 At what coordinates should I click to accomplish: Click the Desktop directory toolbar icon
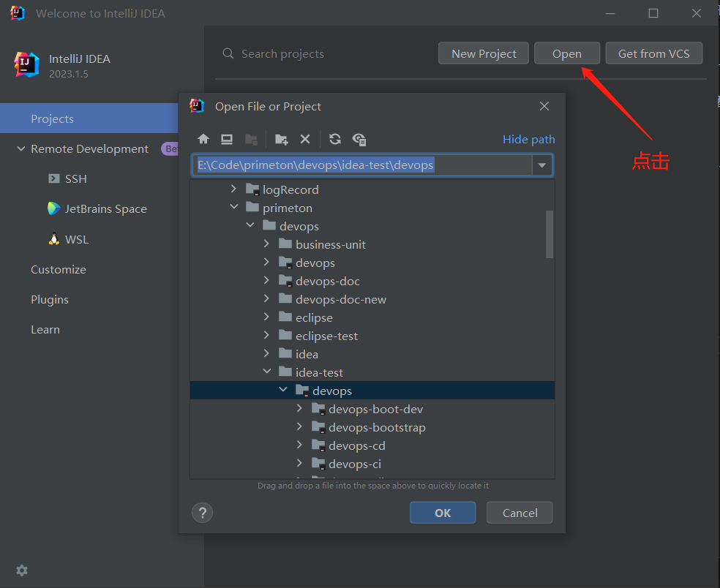[227, 139]
